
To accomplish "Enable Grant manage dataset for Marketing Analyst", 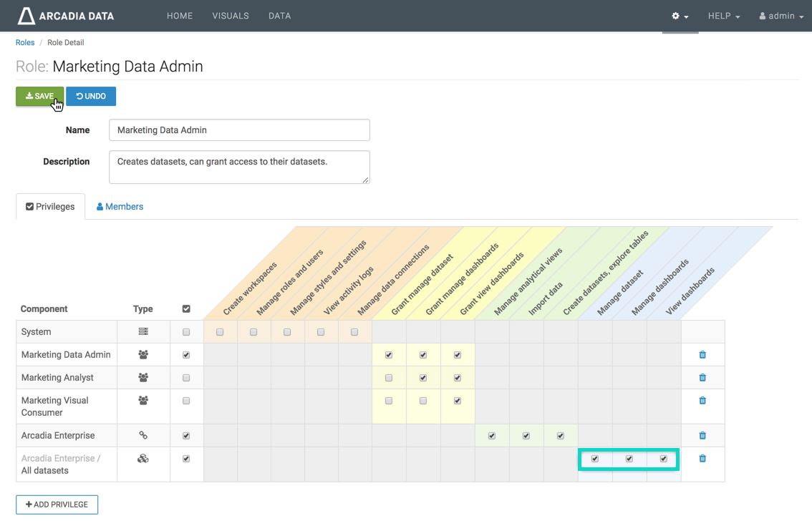I will coord(389,378).
